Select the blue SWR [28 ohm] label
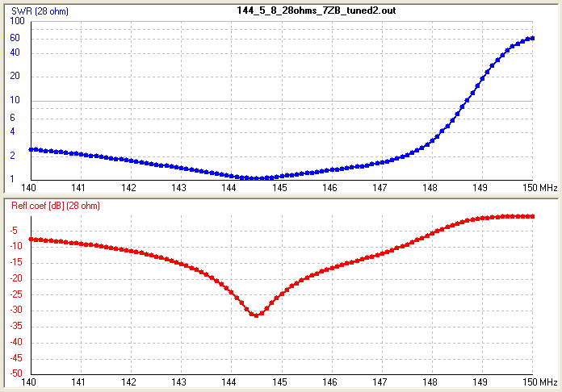Viewport: 562px width, 392px height. pyautogui.click(x=40, y=11)
